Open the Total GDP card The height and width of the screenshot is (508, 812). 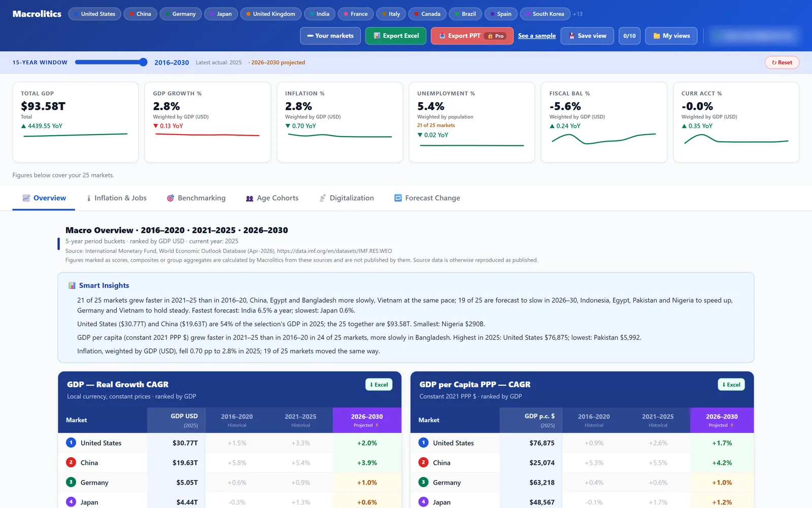pyautogui.click(x=76, y=122)
